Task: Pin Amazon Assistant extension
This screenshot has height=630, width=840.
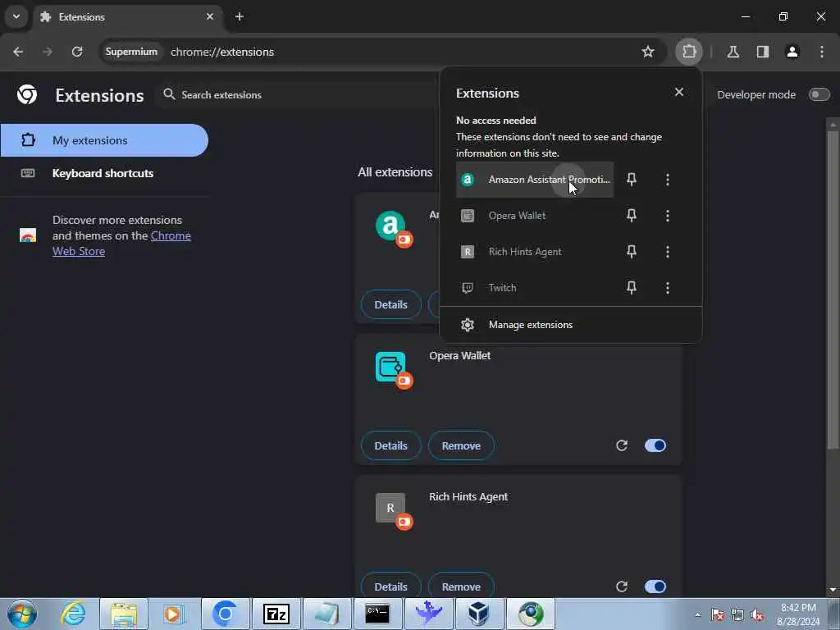Action: [x=632, y=180]
